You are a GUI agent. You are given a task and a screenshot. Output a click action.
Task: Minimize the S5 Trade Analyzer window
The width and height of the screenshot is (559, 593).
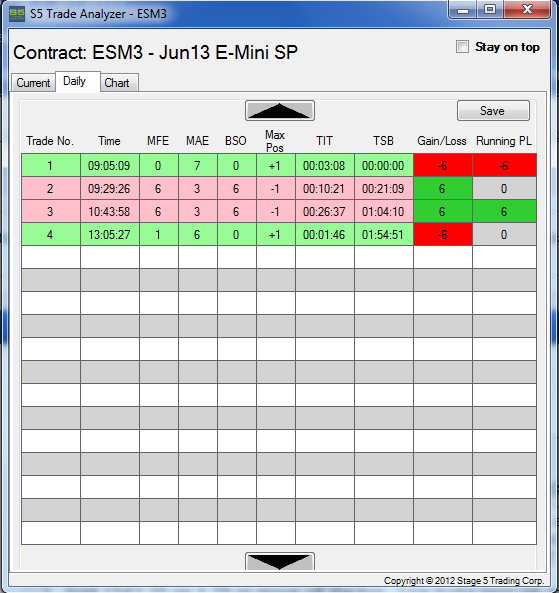pos(463,9)
